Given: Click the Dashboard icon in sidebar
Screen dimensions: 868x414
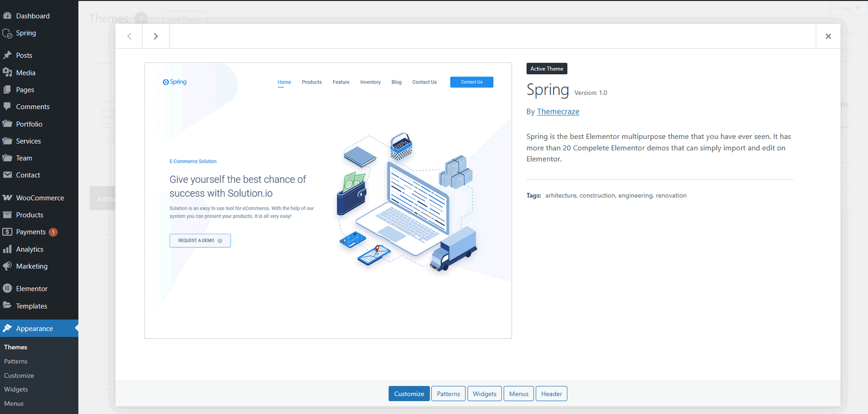Looking at the screenshot, I should click(8, 16).
